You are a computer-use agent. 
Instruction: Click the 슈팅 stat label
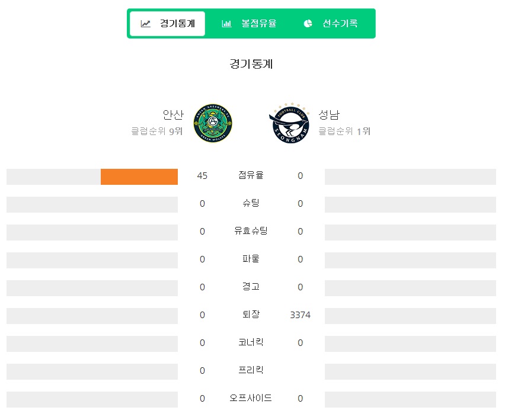coord(251,203)
